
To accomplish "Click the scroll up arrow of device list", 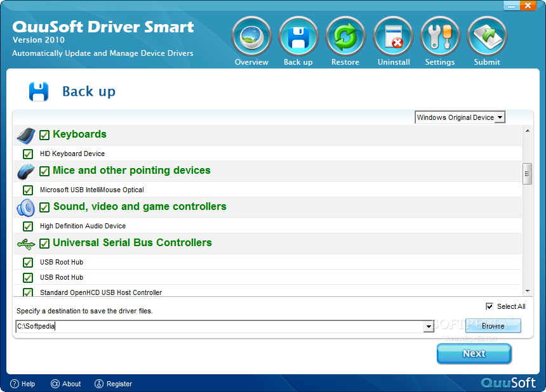I will pos(528,131).
